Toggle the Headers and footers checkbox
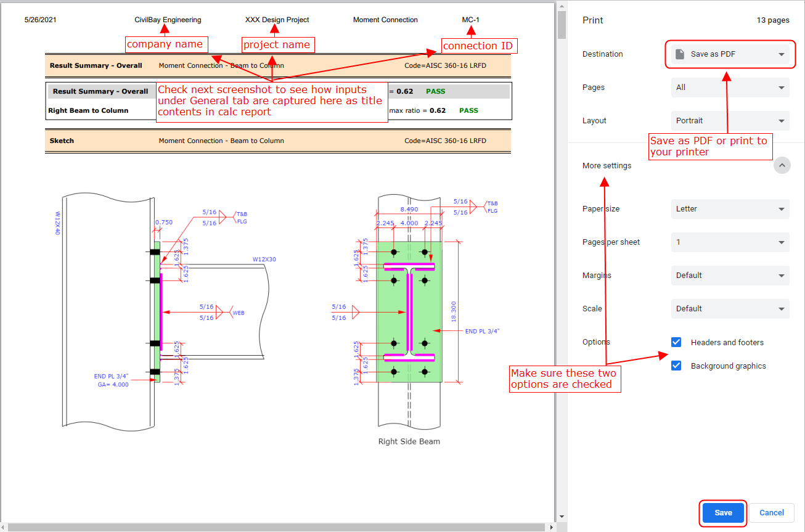This screenshot has height=532, width=805. (x=676, y=342)
